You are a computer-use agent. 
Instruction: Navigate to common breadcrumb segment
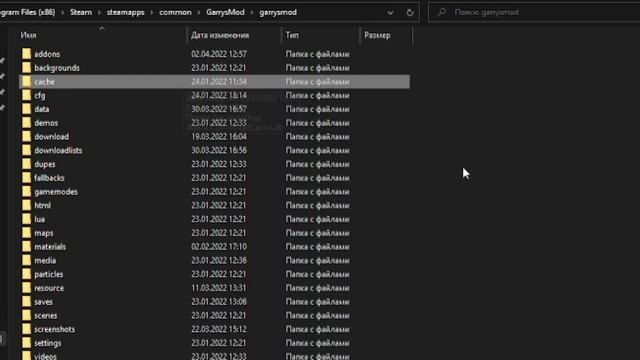[x=176, y=12]
